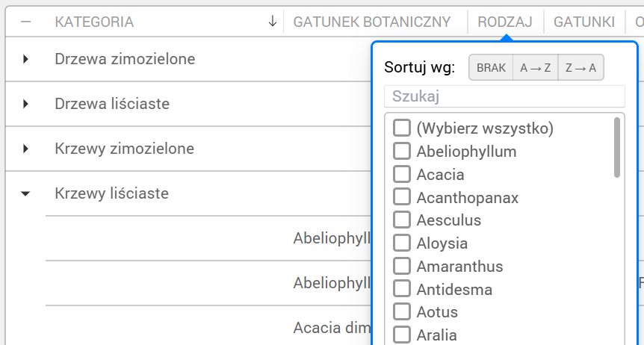Open the RODZAJ column header
The image size is (644, 345).
coord(505,22)
